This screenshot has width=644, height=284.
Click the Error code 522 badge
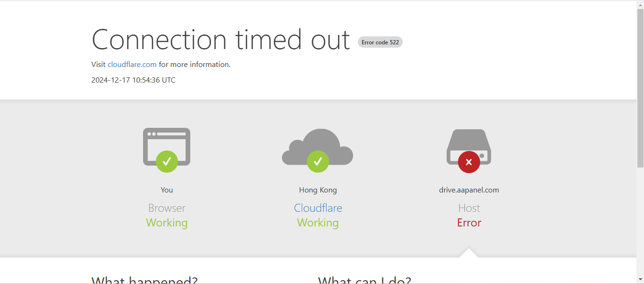(380, 42)
